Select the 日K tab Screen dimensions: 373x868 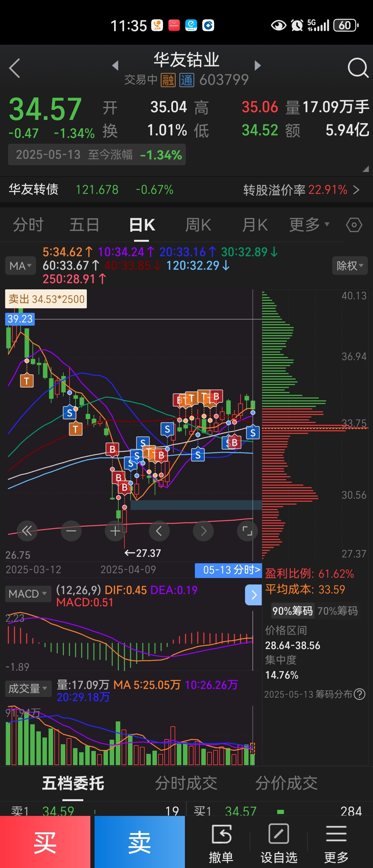[142, 225]
